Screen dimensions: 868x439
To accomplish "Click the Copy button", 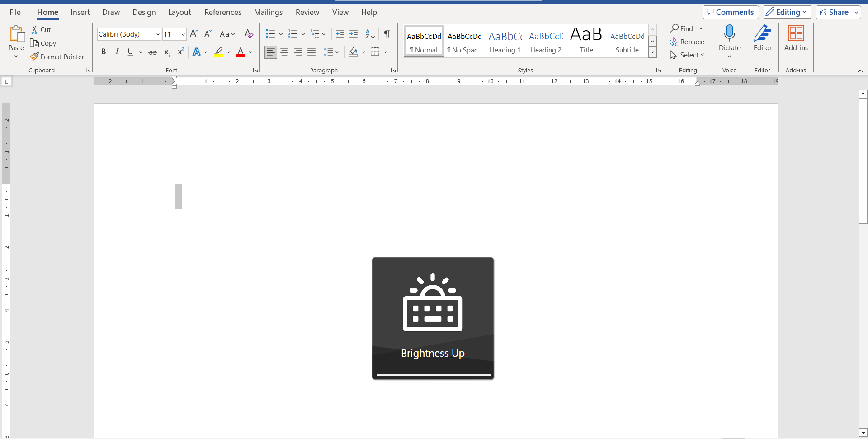I will point(43,43).
